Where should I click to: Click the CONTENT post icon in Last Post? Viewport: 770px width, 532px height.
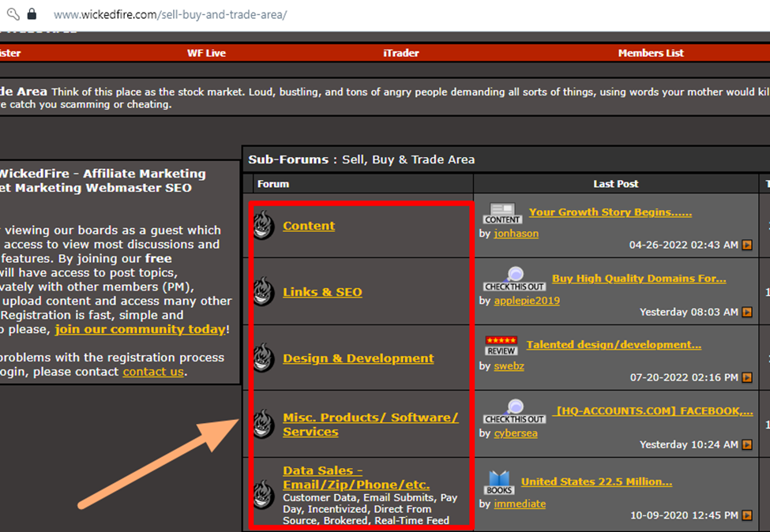click(x=502, y=213)
